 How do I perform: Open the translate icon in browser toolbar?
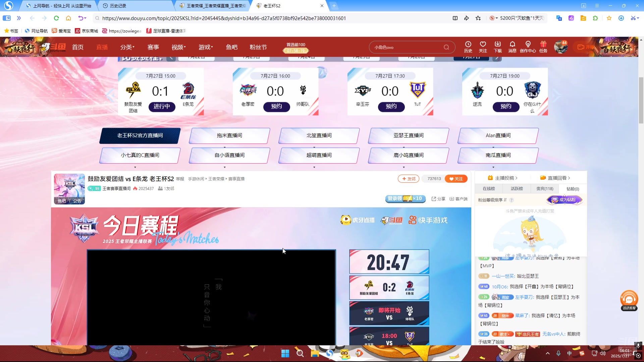[x=559, y=18]
